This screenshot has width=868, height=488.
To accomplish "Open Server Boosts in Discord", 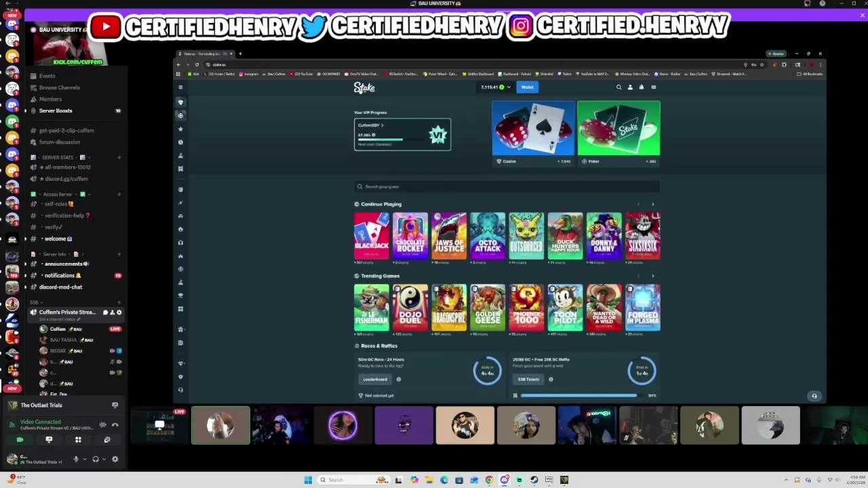I will coord(56,110).
